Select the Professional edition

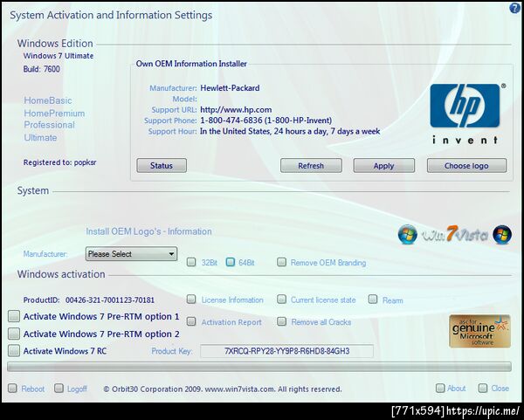click(49, 125)
